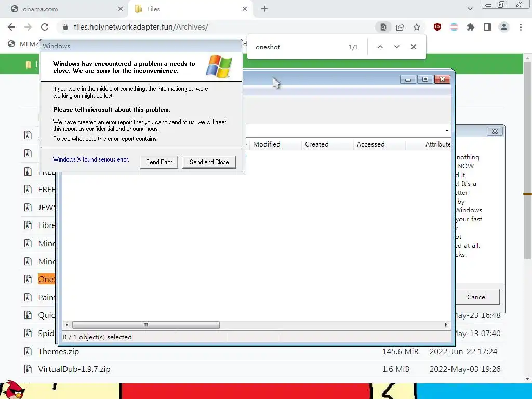
Task: Click the address bar URL
Action: click(141, 27)
